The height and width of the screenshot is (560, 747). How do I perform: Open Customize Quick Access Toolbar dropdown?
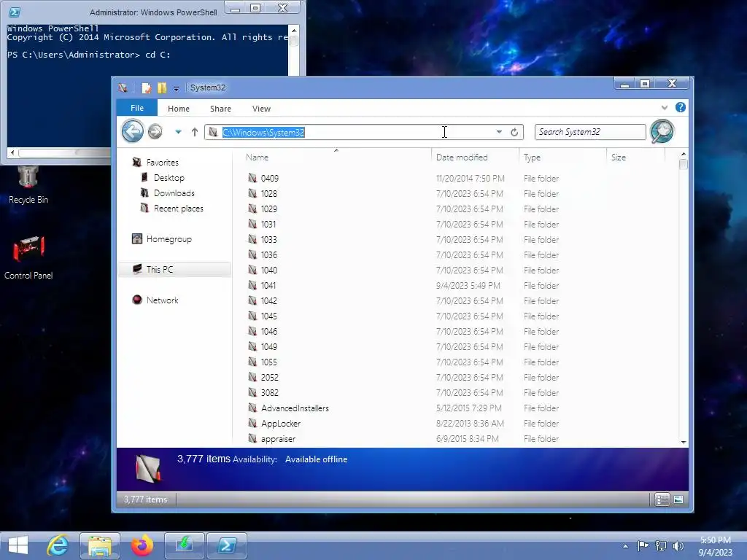(177, 88)
